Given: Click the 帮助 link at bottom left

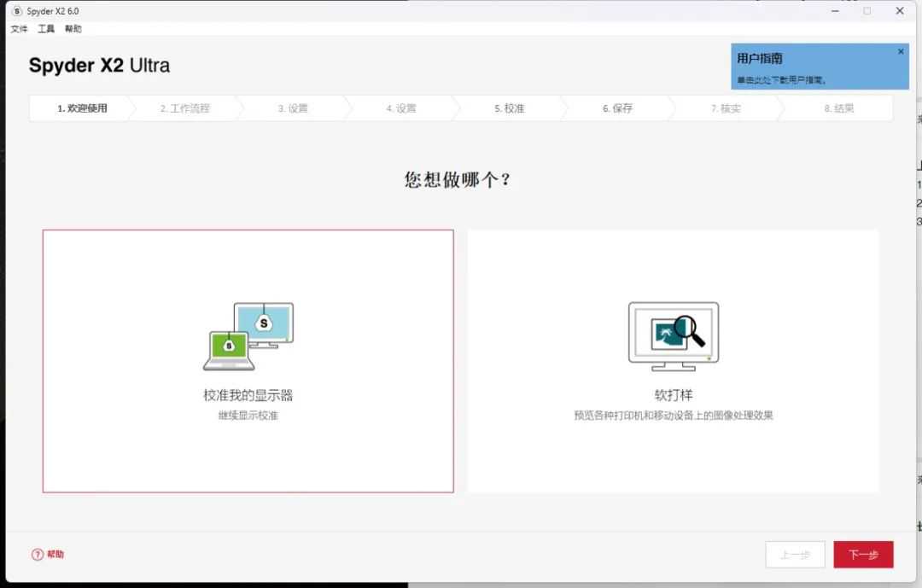Looking at the screenshot, I should tap(55, 555).
